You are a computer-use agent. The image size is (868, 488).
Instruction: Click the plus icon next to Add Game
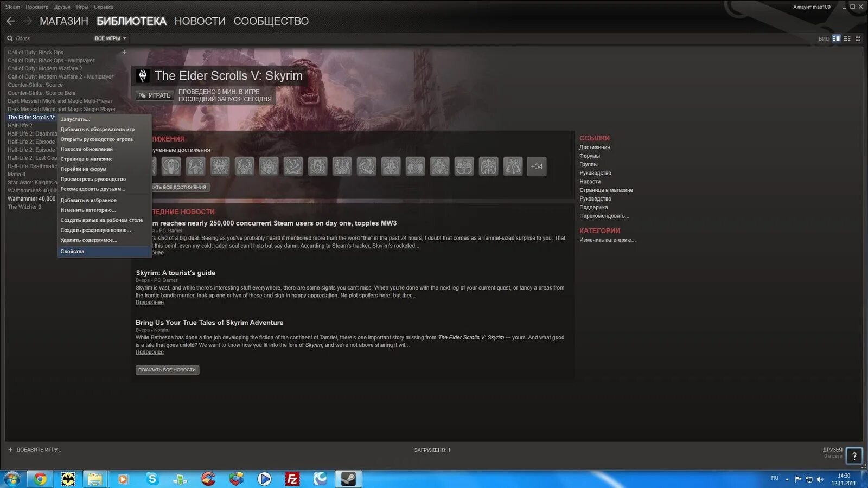[x=10, y=450]
